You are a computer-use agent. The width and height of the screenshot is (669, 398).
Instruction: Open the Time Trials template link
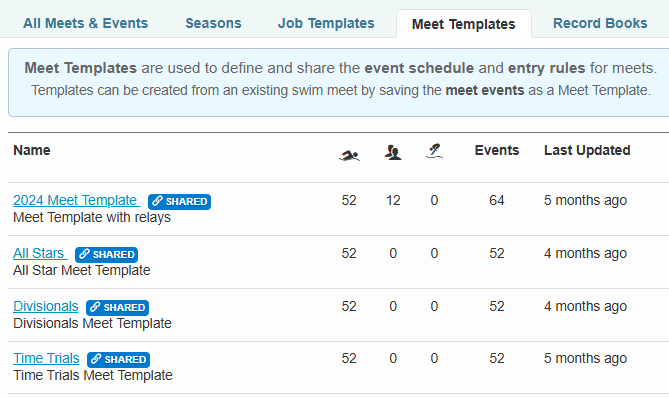point(46,358)
